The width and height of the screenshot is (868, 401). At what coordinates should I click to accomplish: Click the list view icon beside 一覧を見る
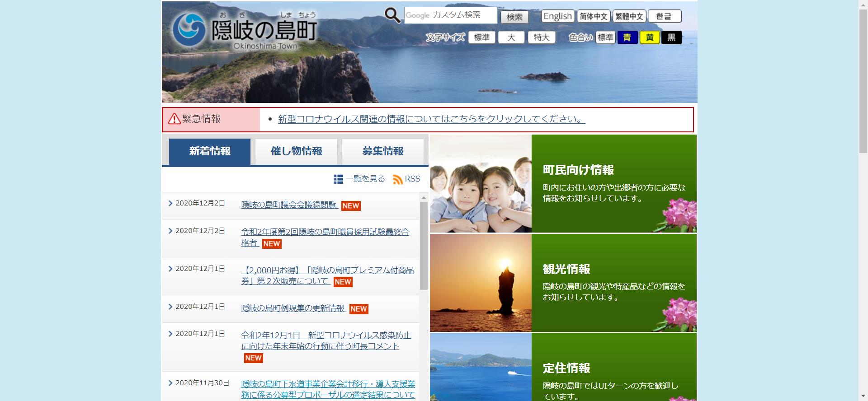point(338,179)
